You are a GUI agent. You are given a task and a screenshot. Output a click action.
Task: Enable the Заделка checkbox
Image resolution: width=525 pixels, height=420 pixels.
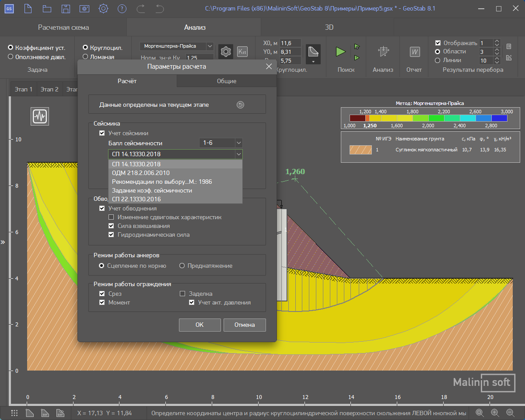coord(183,294)
